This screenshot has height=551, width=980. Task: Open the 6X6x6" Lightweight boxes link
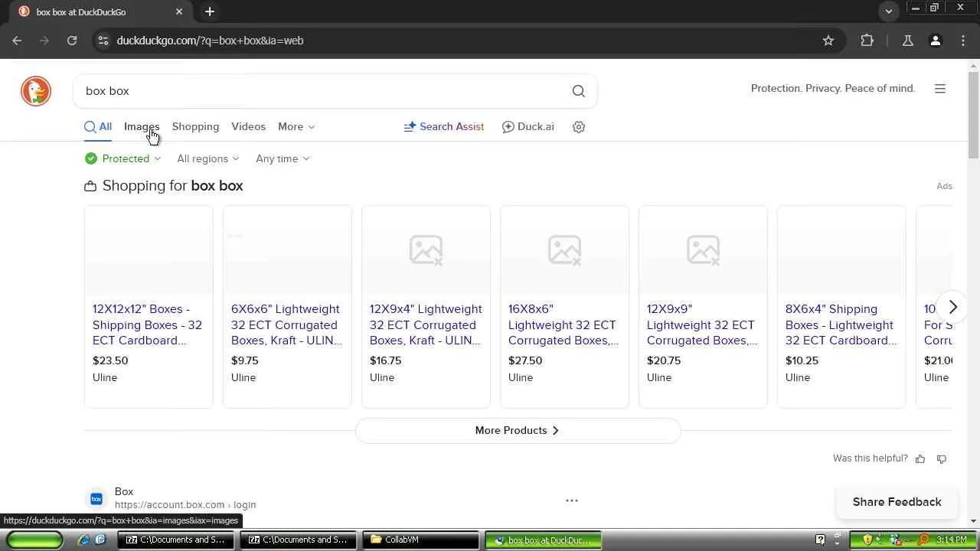click(286, 324)
